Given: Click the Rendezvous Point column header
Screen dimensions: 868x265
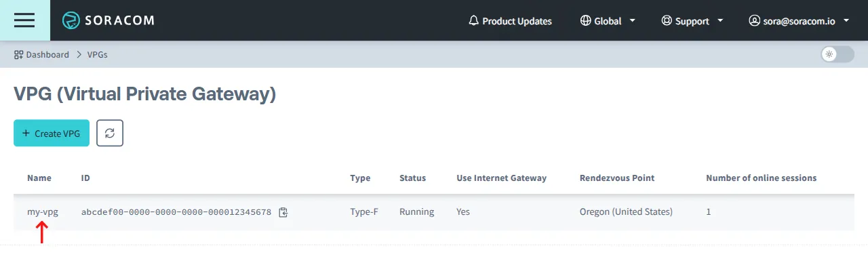Looking at the screenshot, I should point(617,178).
